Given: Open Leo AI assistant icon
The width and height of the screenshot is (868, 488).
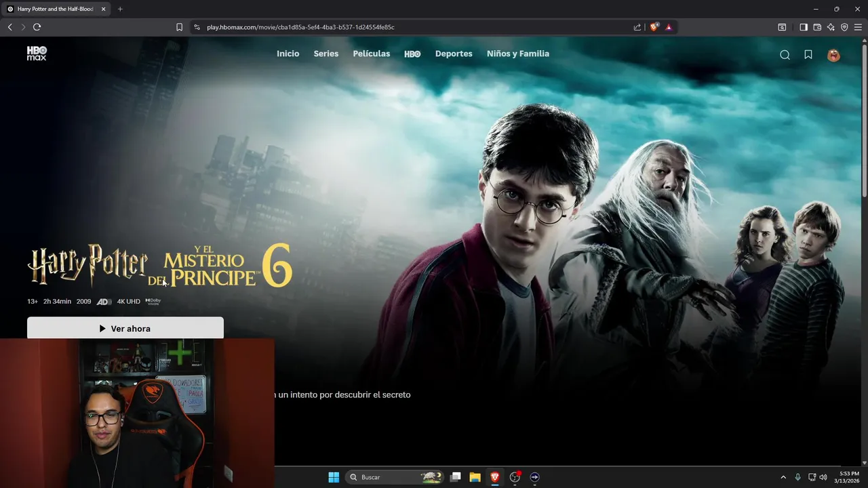Looking at the screenshot, I should click(x=831, y=27).
